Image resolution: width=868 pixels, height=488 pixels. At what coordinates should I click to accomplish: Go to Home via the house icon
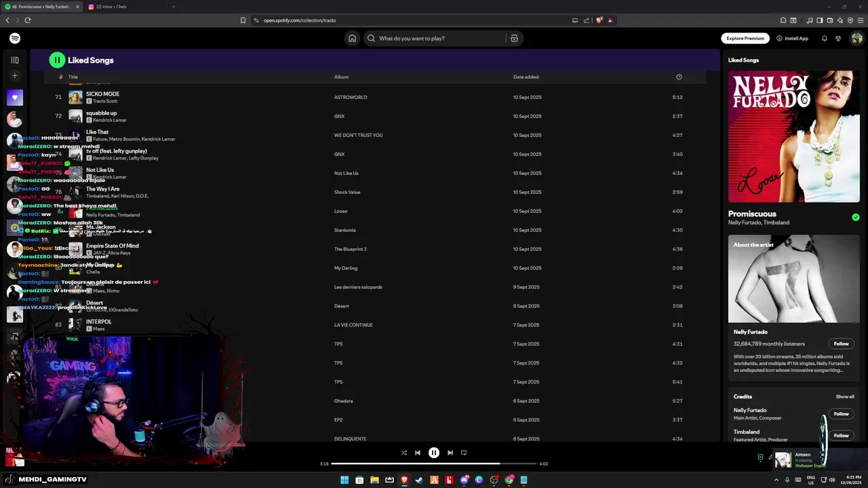[352, 39]
